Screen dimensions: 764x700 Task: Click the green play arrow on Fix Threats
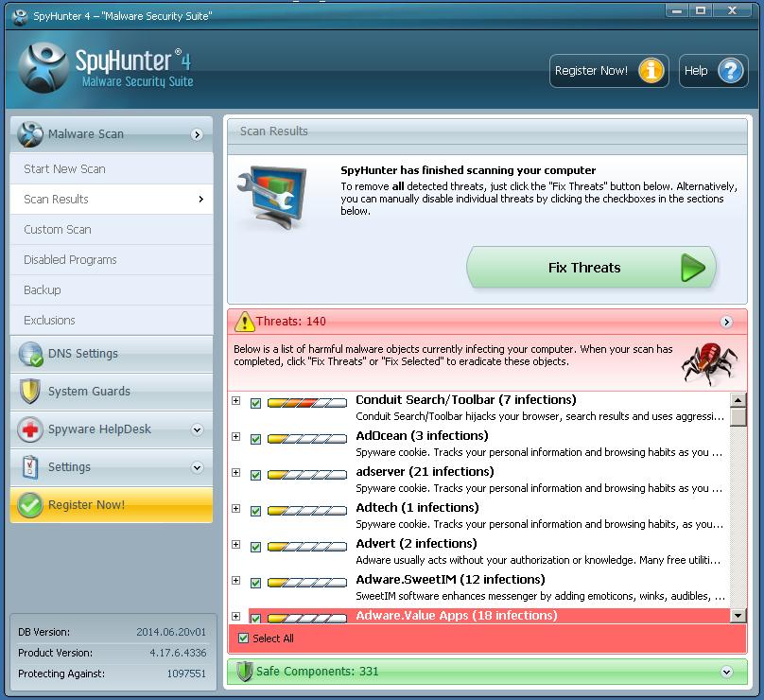tap(692, 268)
